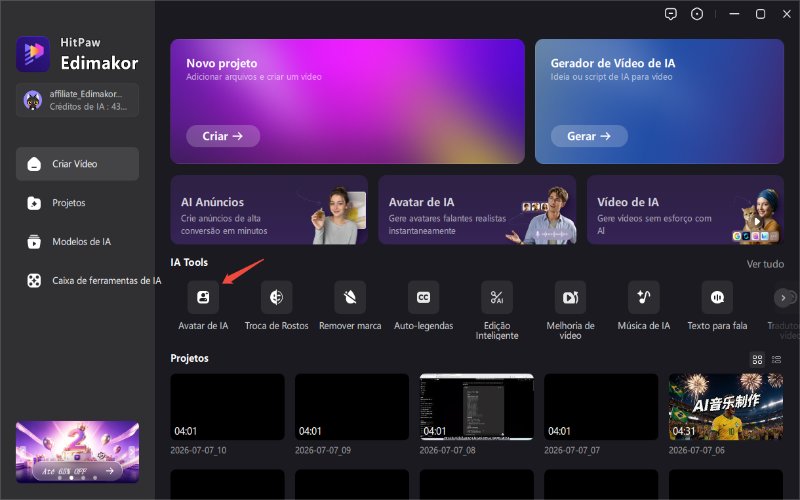Click the Ver tudo link
Screen dimensions: 800x500
pyautogui.click(x=765, y=264)
